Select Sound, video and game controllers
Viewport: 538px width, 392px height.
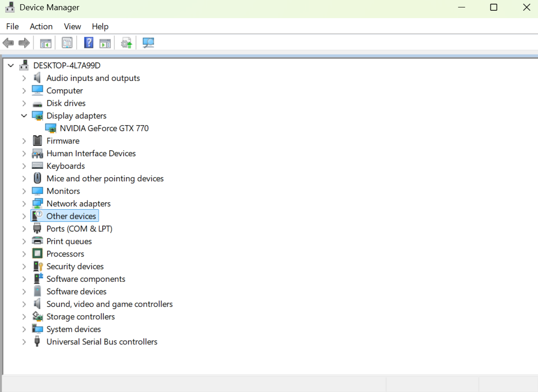tap(109, 304)
